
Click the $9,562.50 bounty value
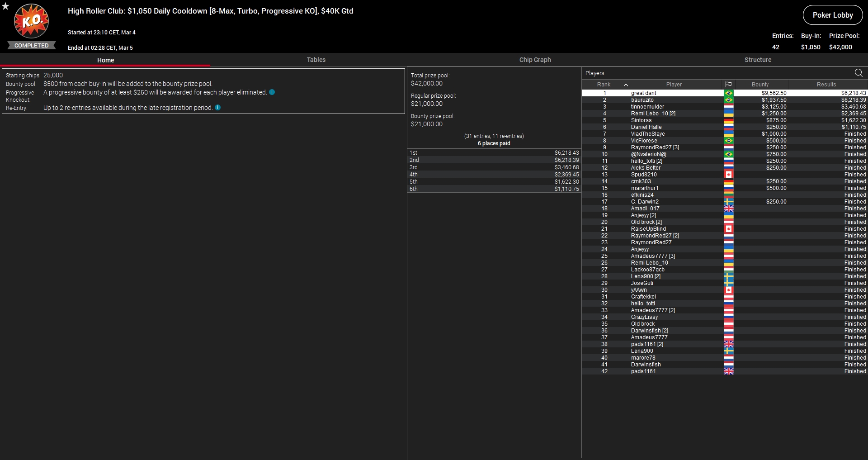click(x=774, y=93)
